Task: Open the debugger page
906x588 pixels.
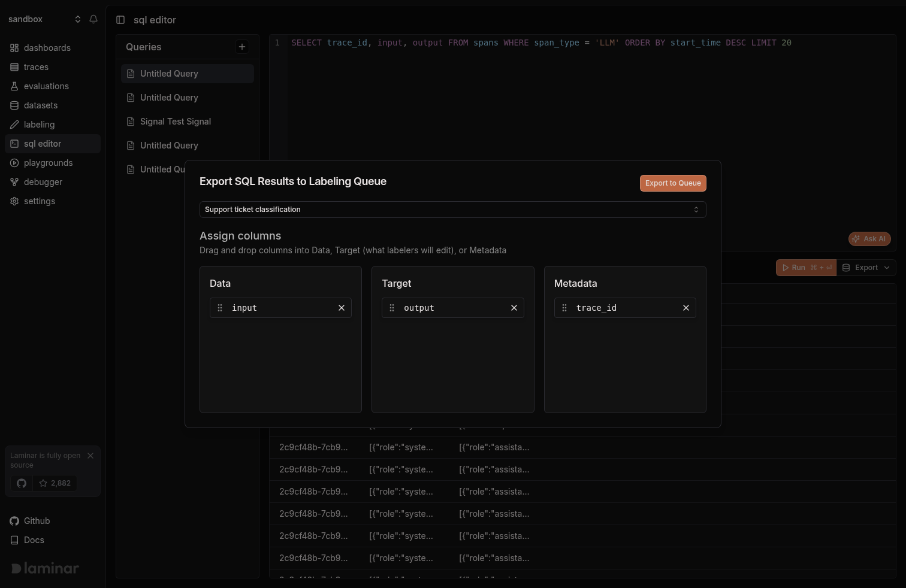Action: [x=53, y=182]
